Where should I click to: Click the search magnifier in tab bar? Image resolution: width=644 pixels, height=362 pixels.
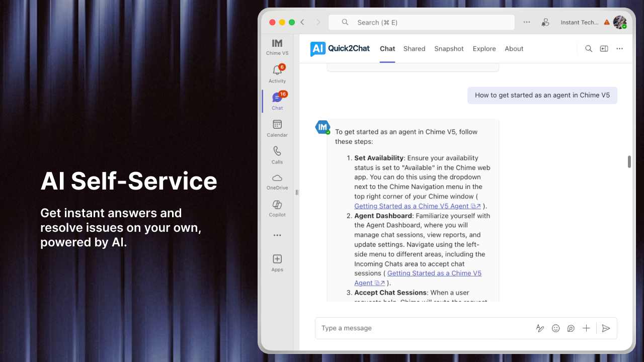[x=588, y=49]
